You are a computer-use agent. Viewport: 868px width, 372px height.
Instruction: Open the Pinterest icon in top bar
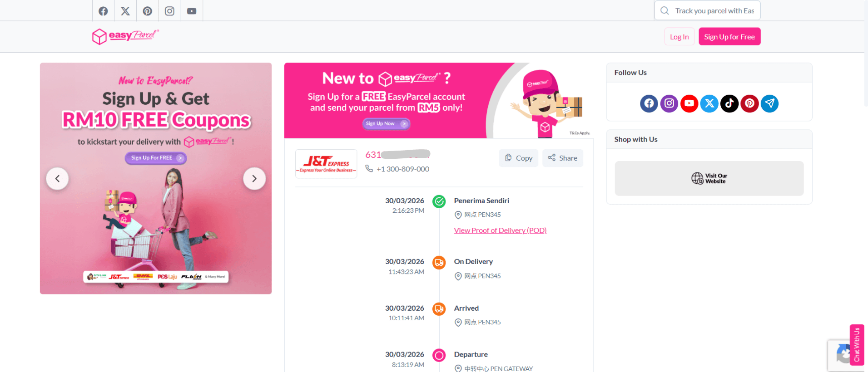point(147,11)
